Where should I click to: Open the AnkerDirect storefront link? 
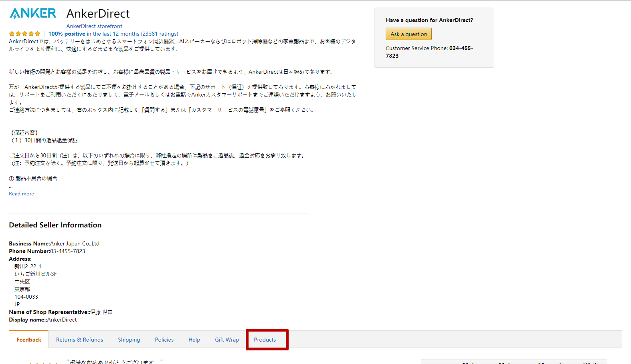point(94,26)
